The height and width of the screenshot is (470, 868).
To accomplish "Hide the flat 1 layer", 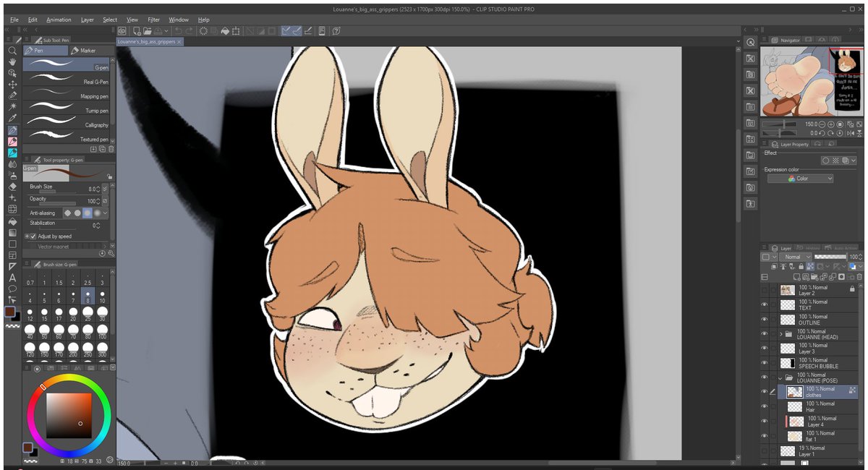I will pyautogui.click(x=765, y=435).
